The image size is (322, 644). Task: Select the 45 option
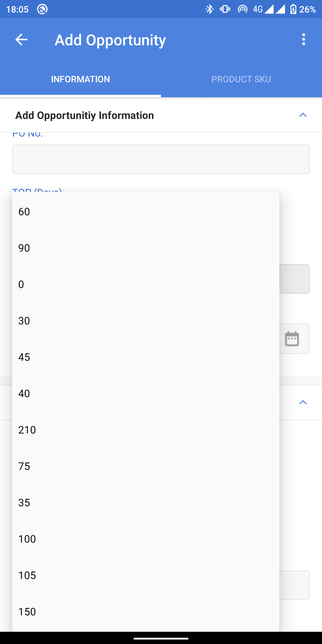point(146,357)
